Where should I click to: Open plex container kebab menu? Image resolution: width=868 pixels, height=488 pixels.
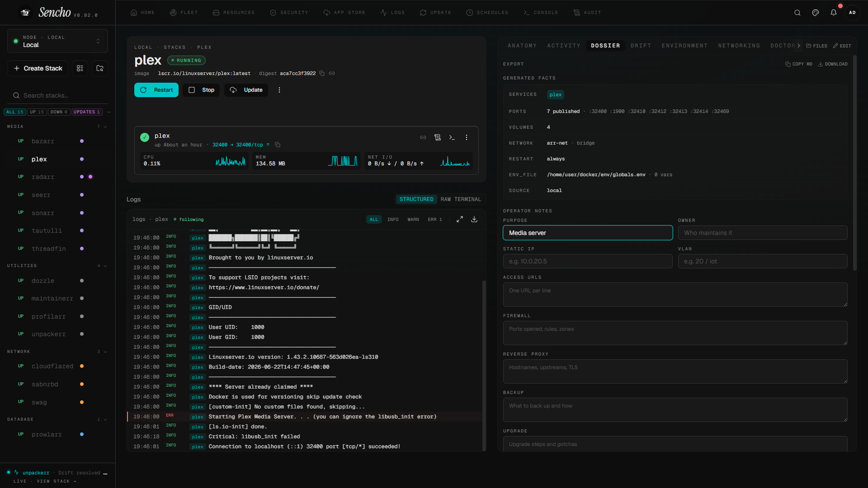pyautogui.click(x=467, y=137)
